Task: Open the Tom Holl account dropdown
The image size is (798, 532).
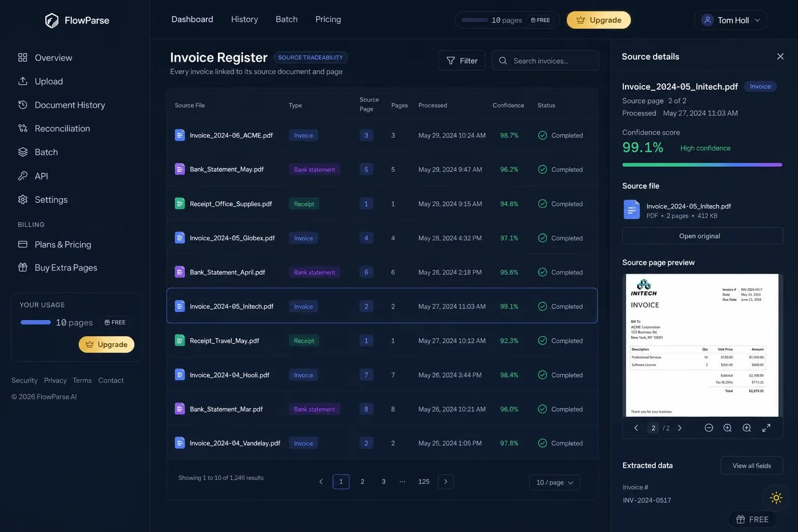Action: [730, 20]
